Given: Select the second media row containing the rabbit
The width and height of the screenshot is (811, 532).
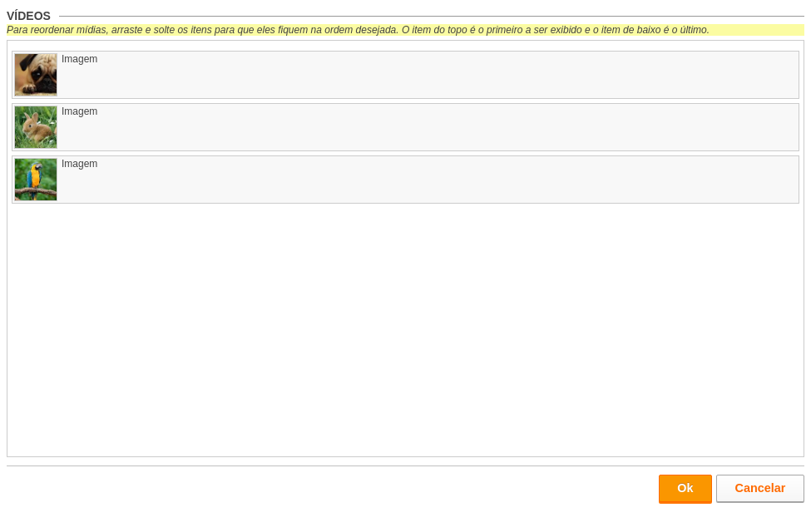Looking at the screenshot, I should (x=406, y=127).
